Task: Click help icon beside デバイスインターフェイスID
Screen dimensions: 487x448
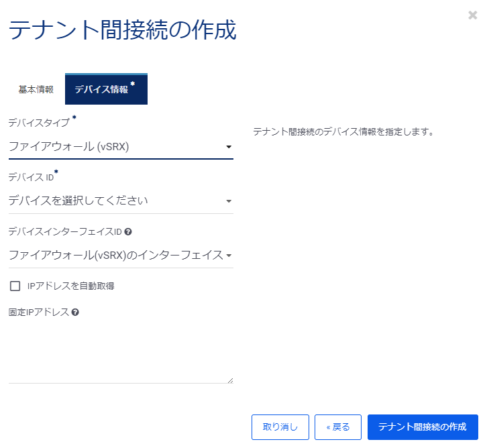Action: point(128,232)
